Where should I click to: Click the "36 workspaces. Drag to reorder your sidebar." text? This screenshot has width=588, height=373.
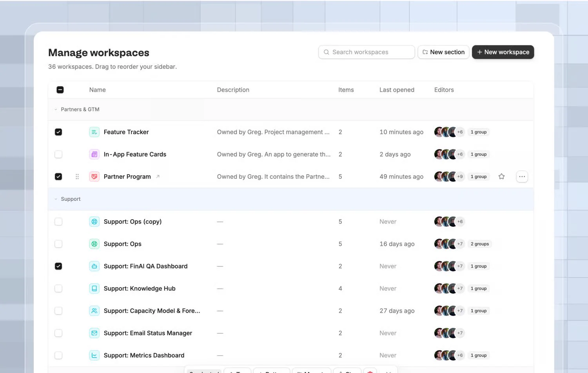pyautogui.click(x=113, y=67)
